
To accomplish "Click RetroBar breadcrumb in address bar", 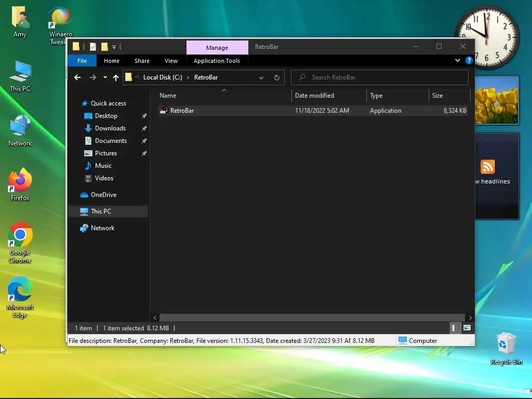I will pyautogui.click(x=206, y=77).
